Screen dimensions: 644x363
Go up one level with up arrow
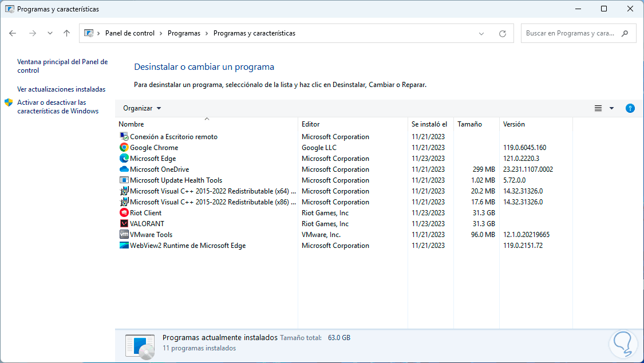(66, 33)
